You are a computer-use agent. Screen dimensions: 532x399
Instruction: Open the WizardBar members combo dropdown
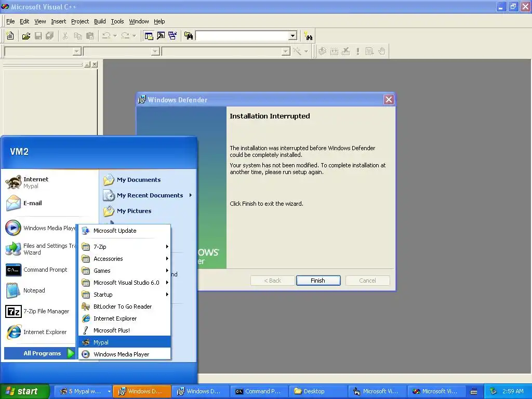click(x=286, y=51)
